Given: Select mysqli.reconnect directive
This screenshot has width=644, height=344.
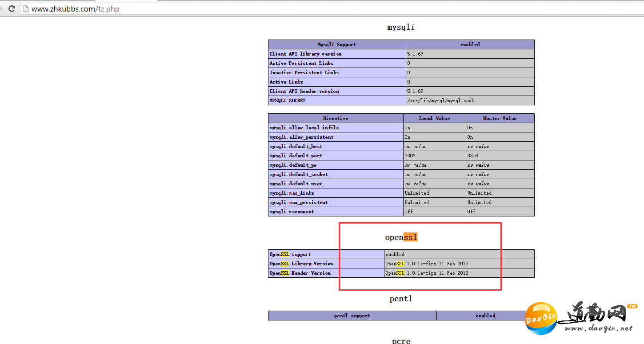Looking at the screenshot, I should click(x=292, y=212).
